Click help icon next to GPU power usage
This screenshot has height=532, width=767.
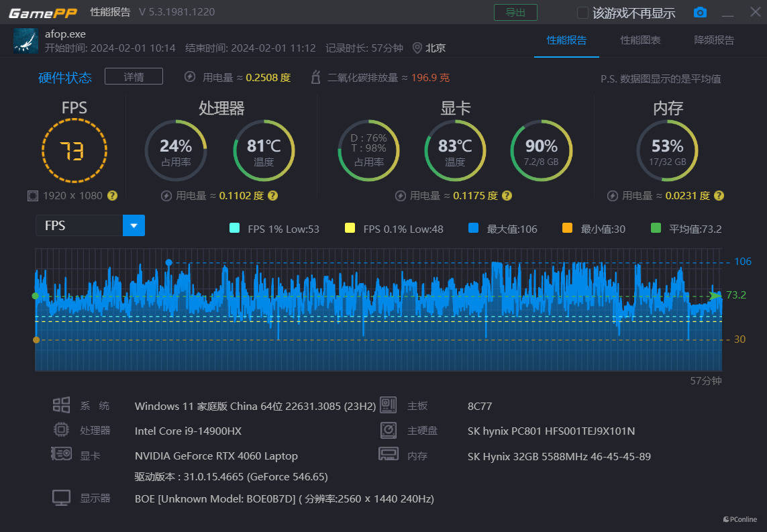click(507, 196)
